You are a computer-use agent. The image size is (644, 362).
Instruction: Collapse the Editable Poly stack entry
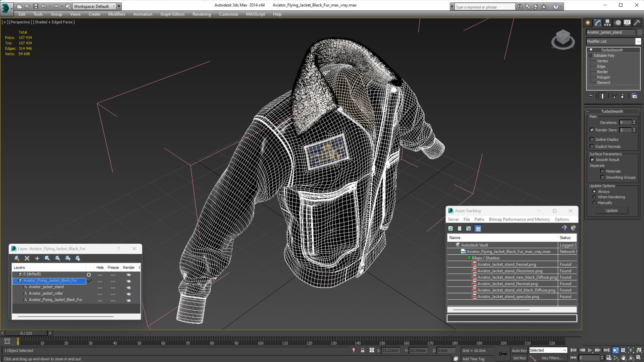pos(590,56)
